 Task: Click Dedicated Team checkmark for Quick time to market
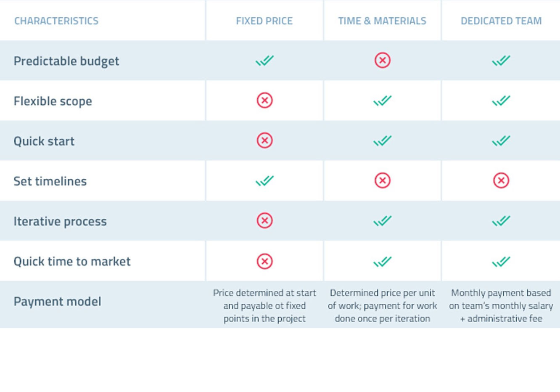[501, 262]
